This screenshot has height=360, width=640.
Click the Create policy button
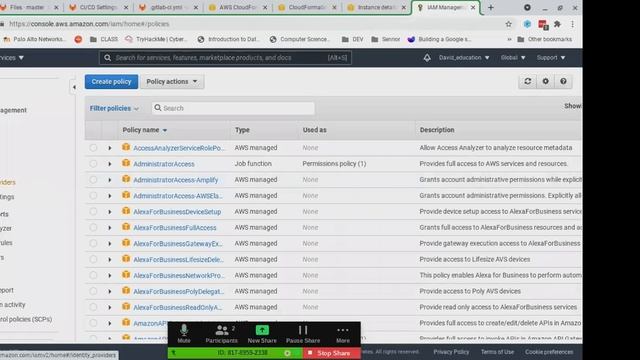(111, 82)
